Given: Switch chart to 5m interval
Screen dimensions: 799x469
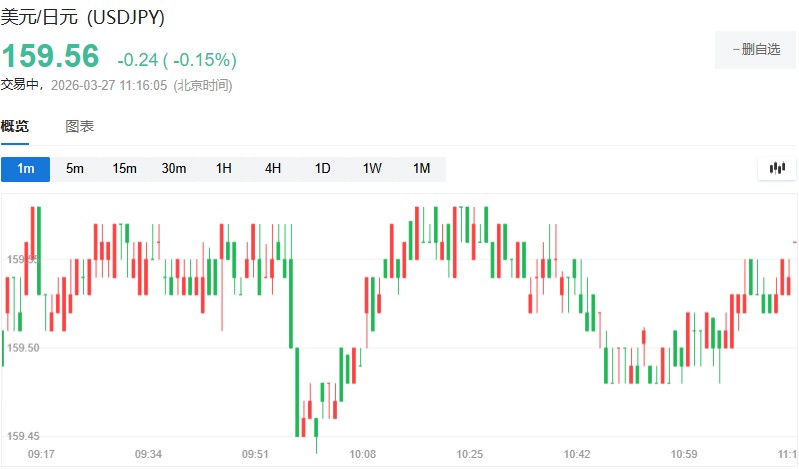Looking at the screenshot, I should pyautogui.click(x=75, y=168).
